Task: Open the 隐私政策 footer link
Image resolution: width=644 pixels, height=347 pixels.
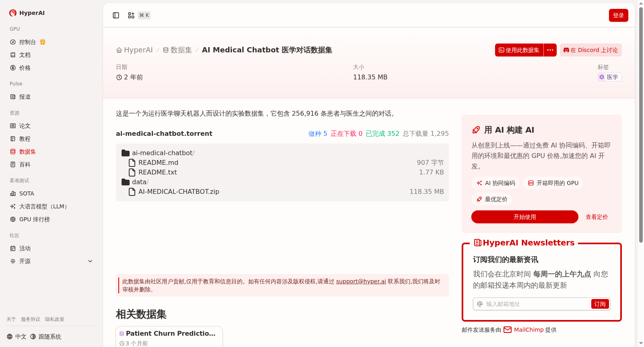Action: pos(55,319)
